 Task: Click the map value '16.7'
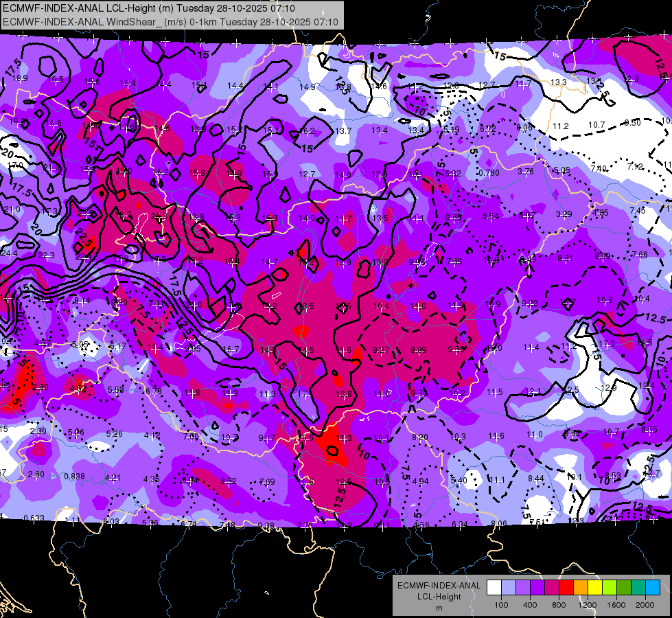point(231,350)
